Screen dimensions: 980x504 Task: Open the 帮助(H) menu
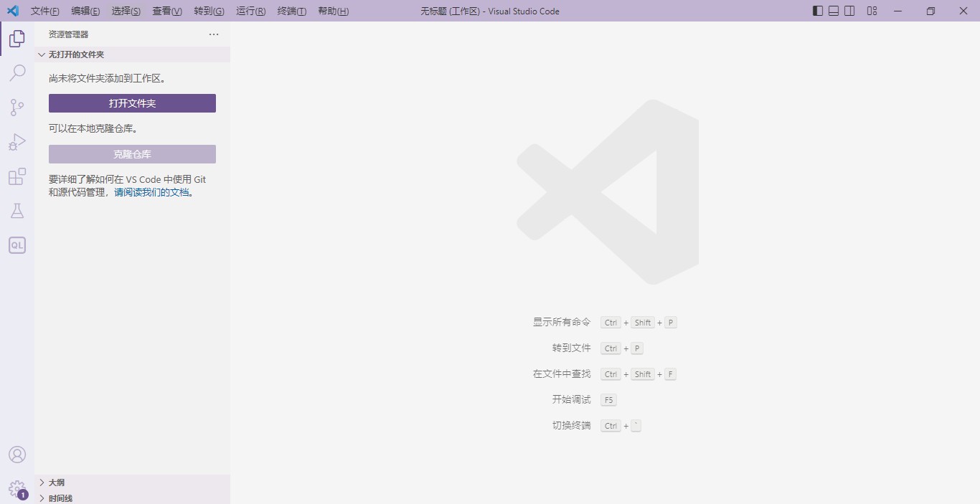(x=333, y=11)
